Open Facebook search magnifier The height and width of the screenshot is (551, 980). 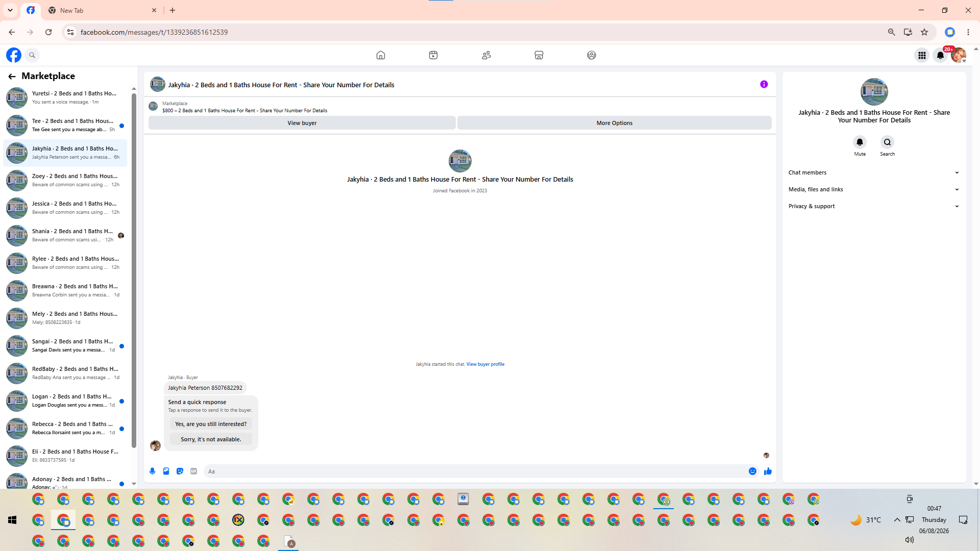32,55
